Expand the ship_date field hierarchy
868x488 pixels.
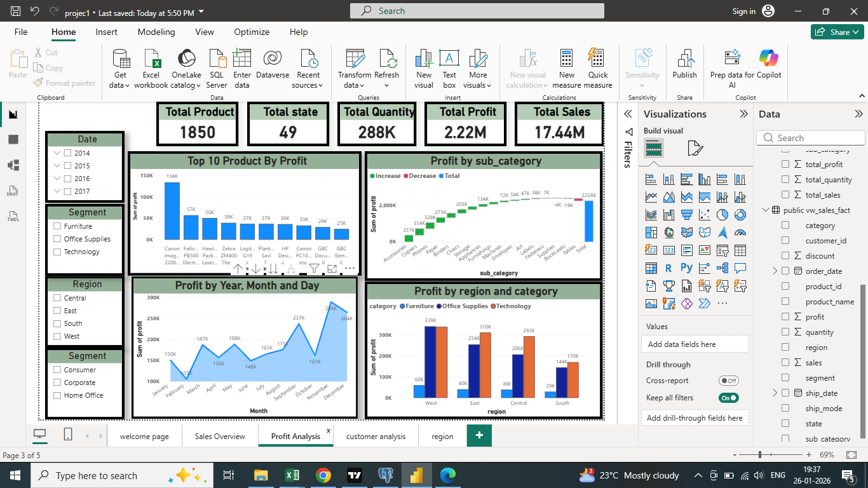click(775, 393)
